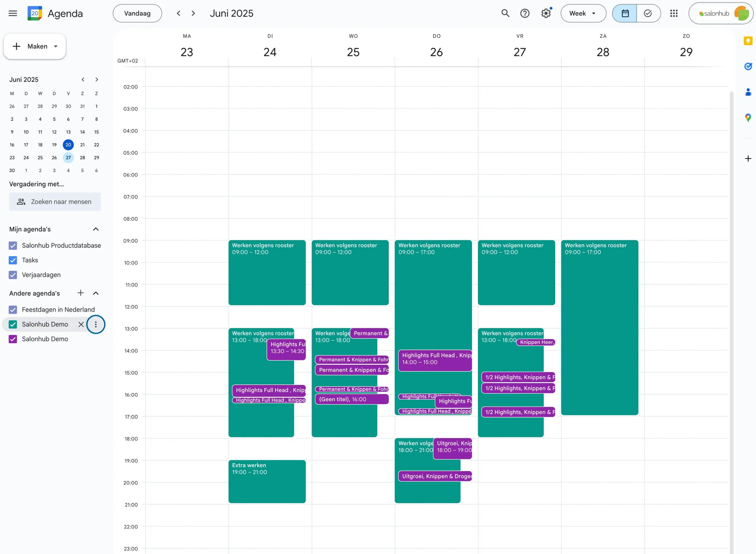Toggle Feestdagen in Nederland checkbox
The image size is (756, 554).
point(13,310)
